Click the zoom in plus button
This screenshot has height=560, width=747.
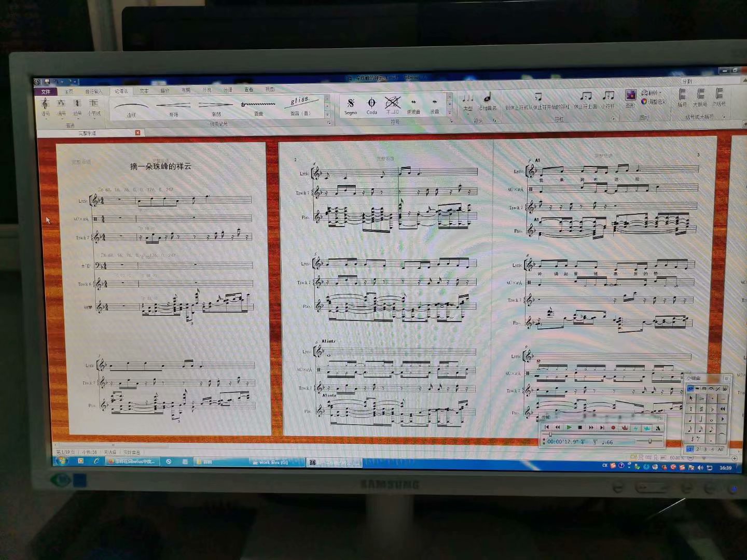click(735, 458)
